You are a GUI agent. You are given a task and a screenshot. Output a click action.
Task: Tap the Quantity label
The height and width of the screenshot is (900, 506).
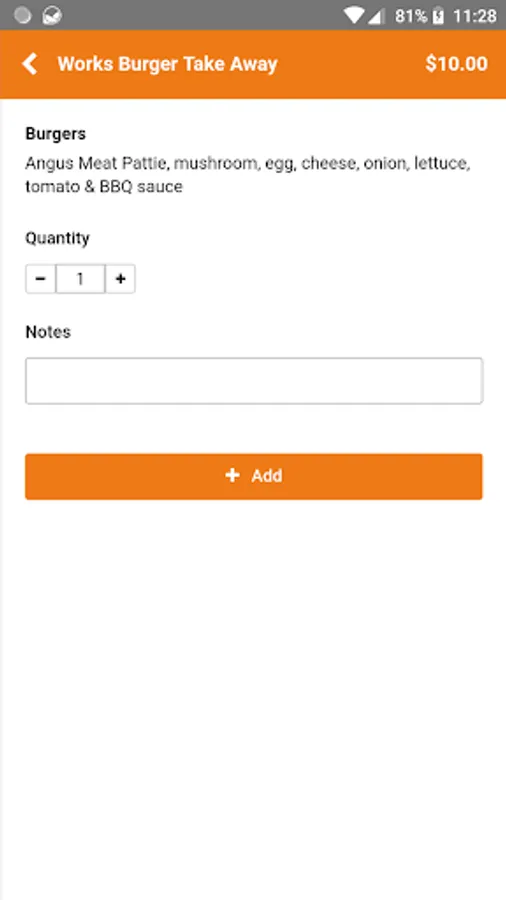point(57,238)
